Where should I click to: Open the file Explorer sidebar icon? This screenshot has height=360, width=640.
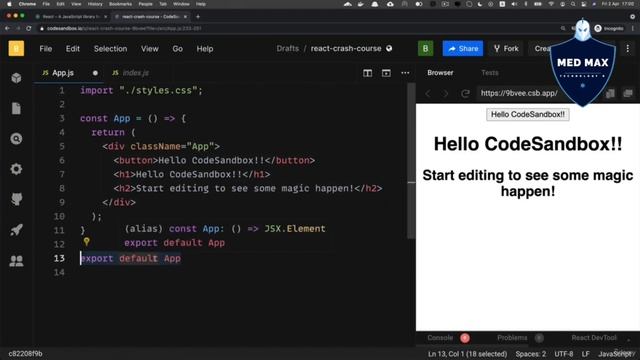tap(16, 109)
